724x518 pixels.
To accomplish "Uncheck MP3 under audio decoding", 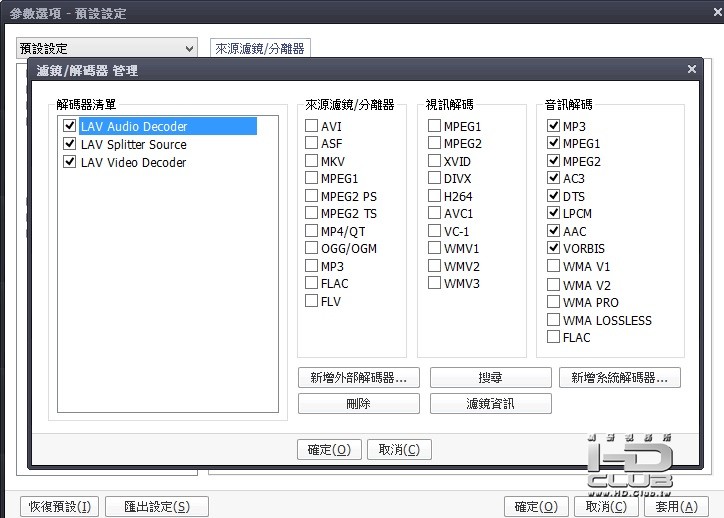I will (x=553, y=126).
